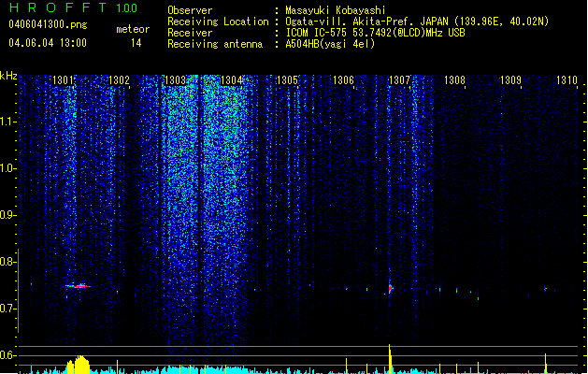
Task: Click the ICOM IC-575 receiver value
Action: click(376, 33)
